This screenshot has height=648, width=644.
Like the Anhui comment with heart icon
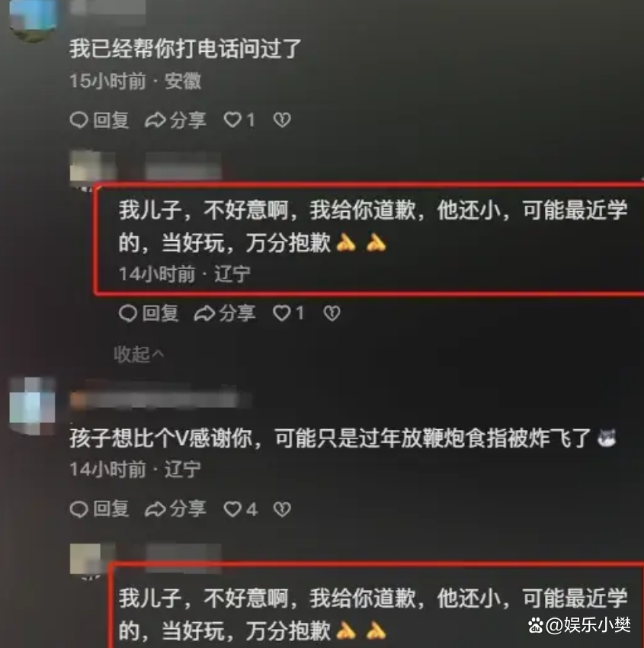point(232,120)
